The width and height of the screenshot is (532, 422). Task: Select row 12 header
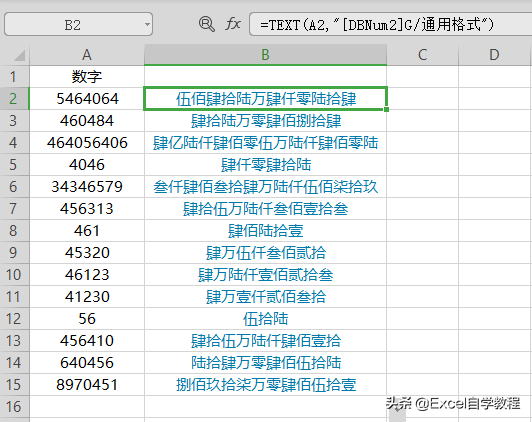click(x=14, y=319)
